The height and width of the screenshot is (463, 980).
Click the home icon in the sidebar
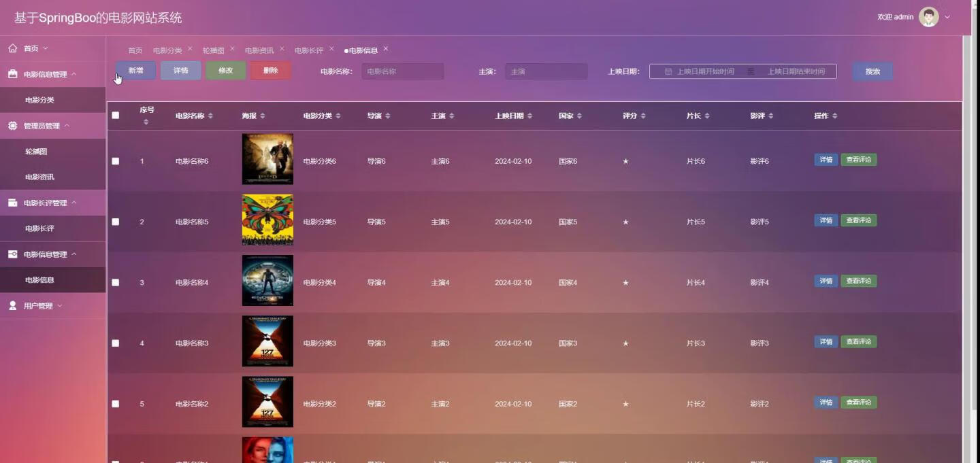[x=12, y=48]
